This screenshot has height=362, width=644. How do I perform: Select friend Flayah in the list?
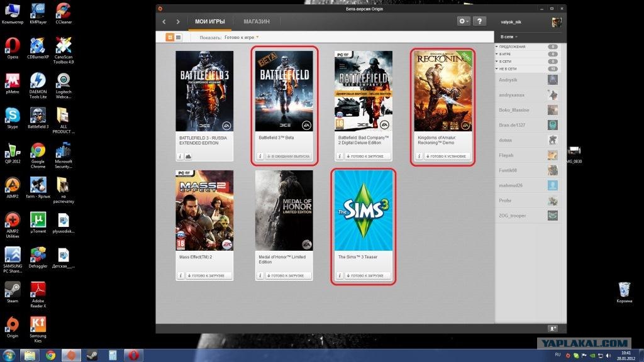[x=528, y=155]
